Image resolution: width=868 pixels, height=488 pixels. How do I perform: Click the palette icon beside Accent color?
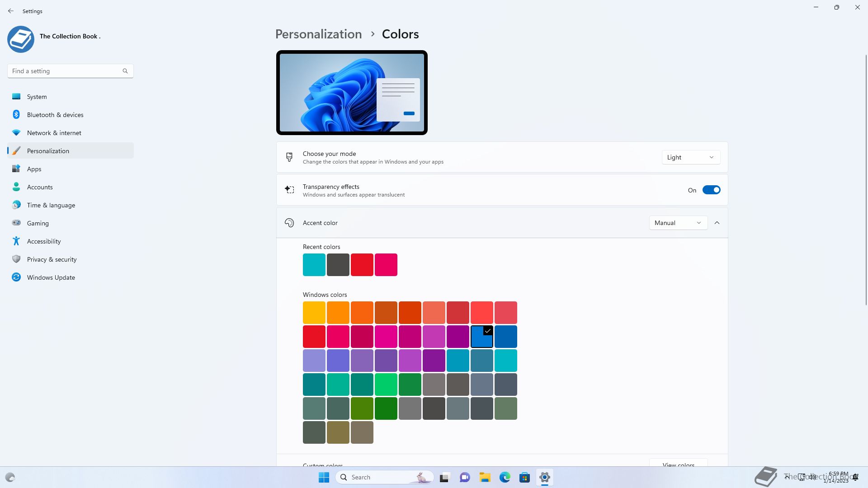coord(289,223)
